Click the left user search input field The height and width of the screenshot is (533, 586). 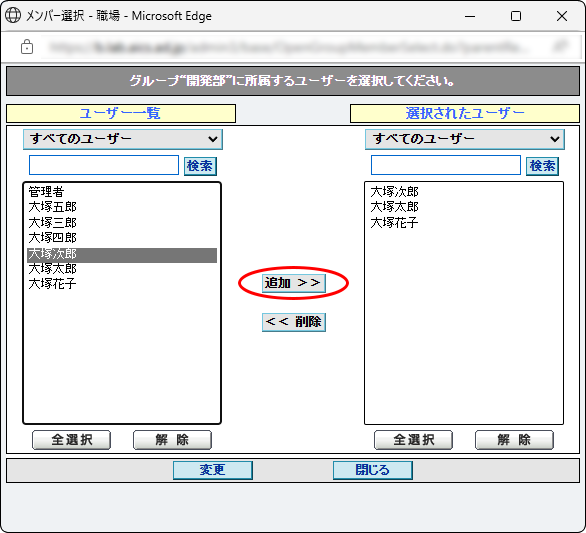pyautogui.click(x=104, y=165)
